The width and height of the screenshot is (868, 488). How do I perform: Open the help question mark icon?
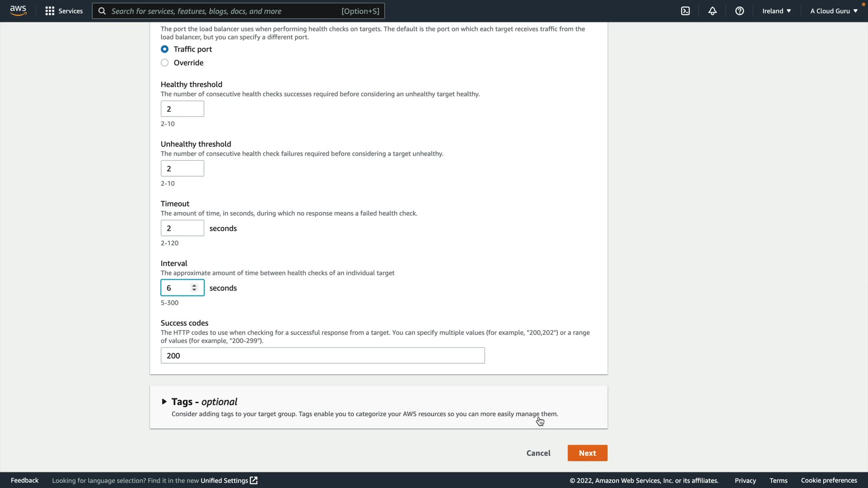(740, 11)
